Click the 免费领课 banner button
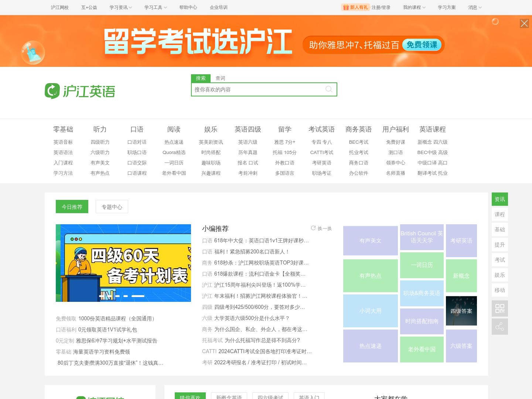532x399 pixels. tap(422, 45)
